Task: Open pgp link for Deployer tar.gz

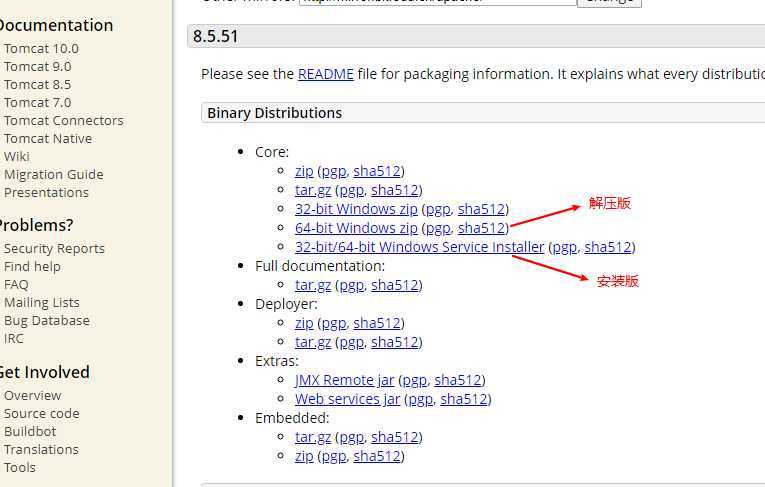Action: pyautogui.click(x=352, y=343)
